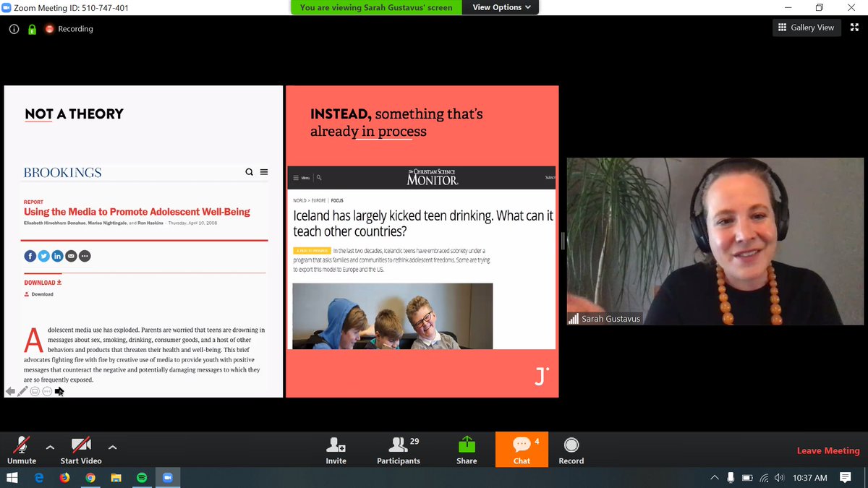Click the Windows Start button
868x488 pixels.
12,478
